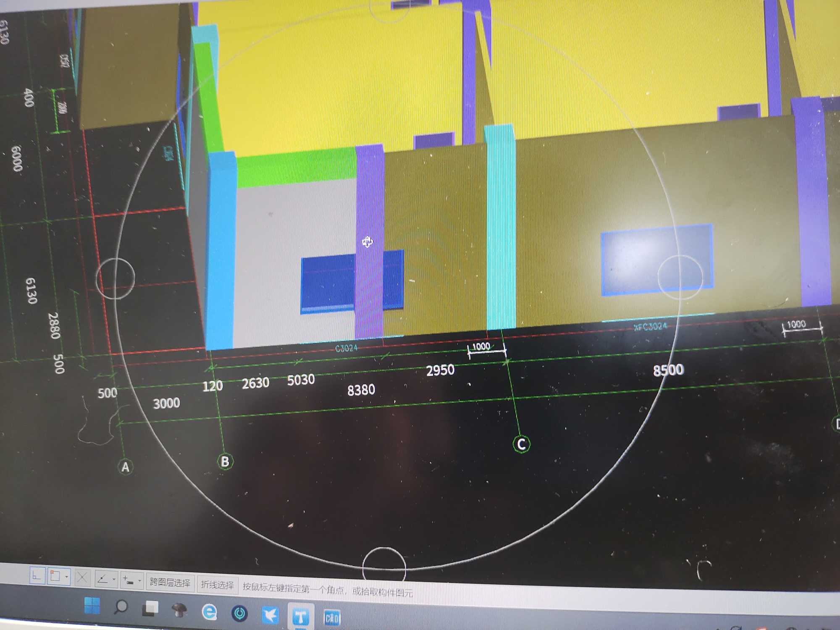The width and height of the screenshot is (840, 630).
Task: Launch the e browser from taskbar
Action: [209, 612]
